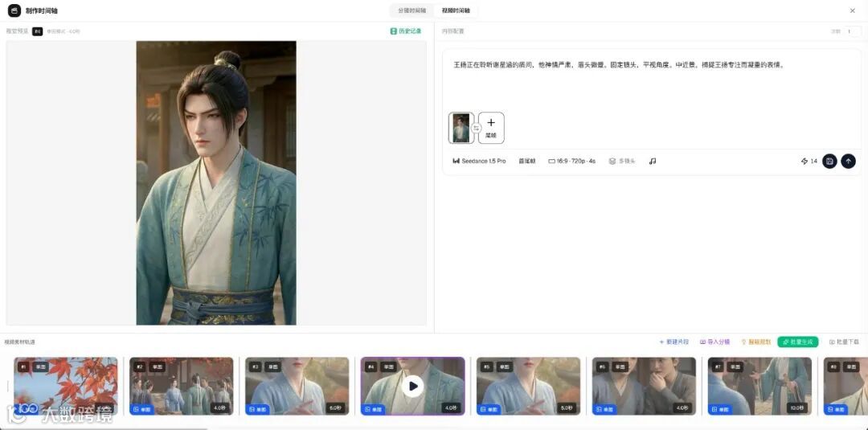The width and height of the screenshot is (868, 430).
Task: Click the orange lightbulb planning button
Action: click(755, 342)
